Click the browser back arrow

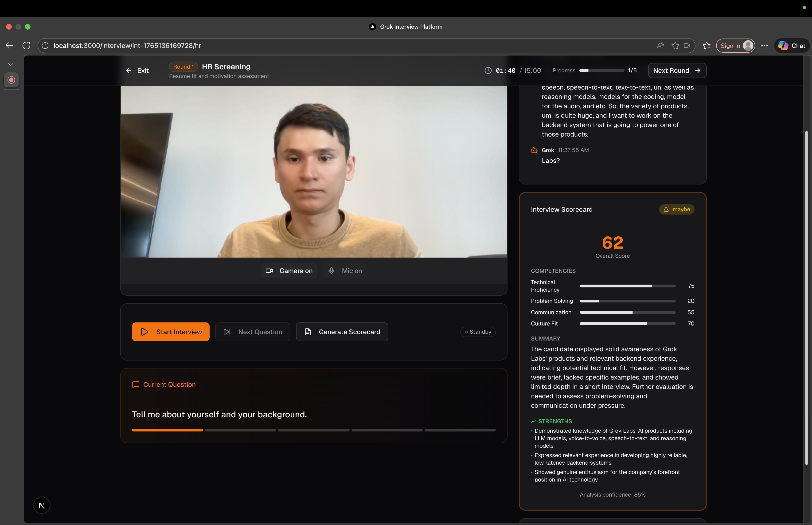[10, 45]
